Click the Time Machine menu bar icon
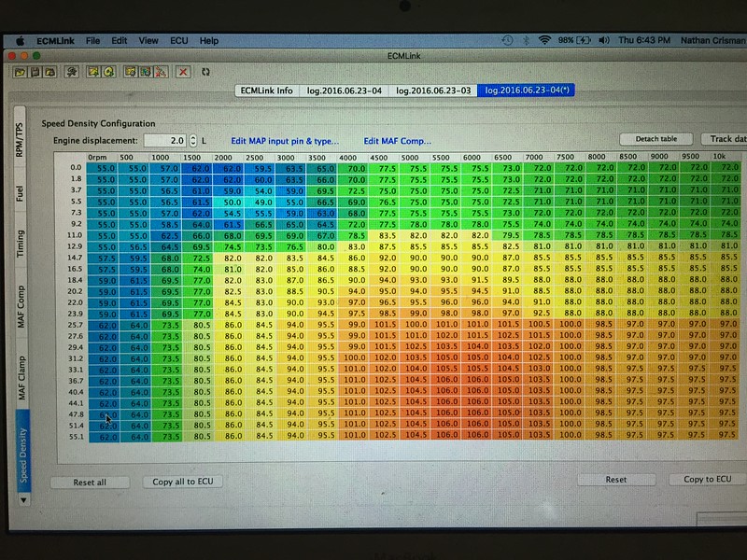 [x=507, y=40]
